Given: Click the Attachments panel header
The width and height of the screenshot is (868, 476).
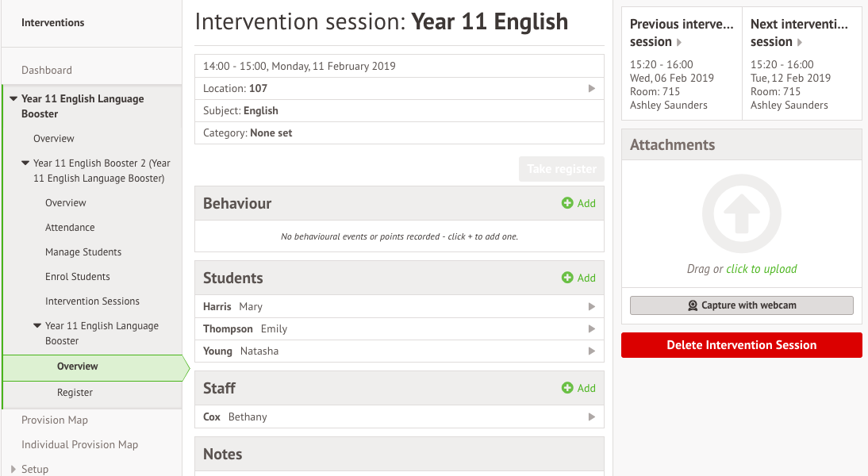Looking at the screenshot, I should tap(741, 145).
